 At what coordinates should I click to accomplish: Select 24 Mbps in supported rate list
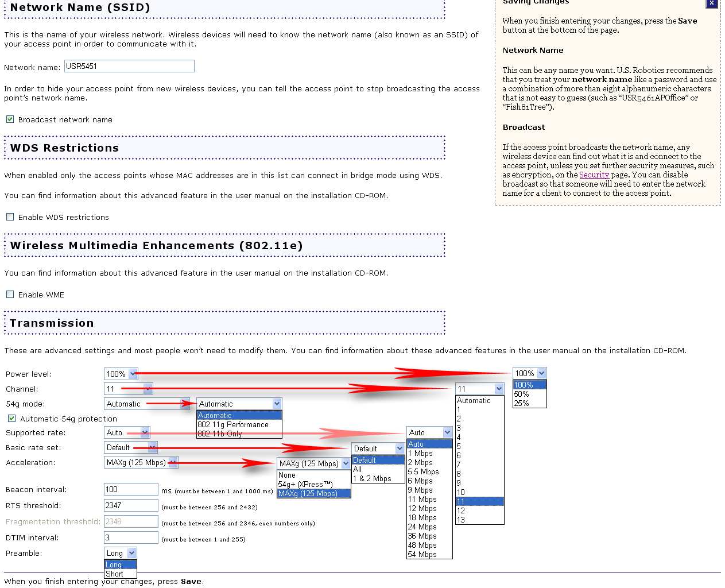point(429,527)
